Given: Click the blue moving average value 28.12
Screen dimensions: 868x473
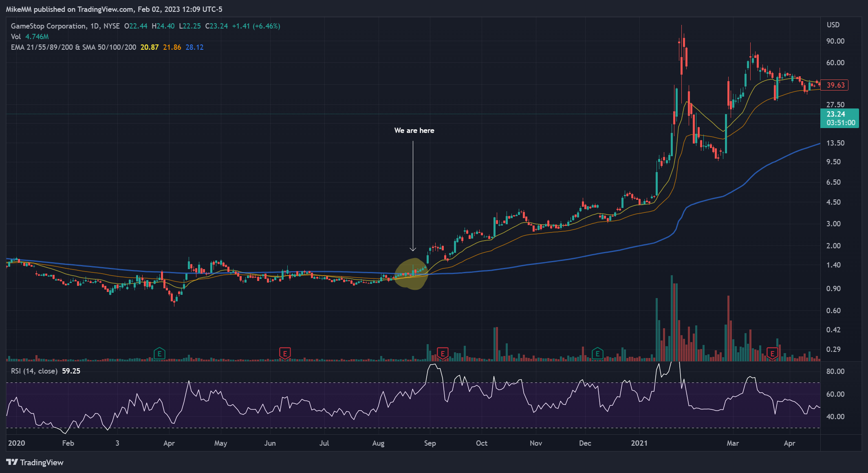Looking at the screenshot, I should [x=194, y=47].
